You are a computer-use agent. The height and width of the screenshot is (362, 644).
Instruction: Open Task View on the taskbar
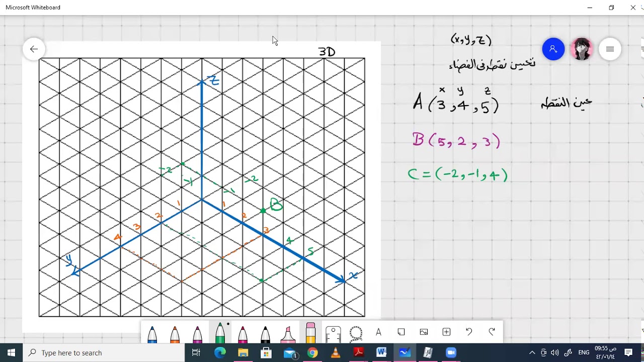click(x=196, y=352)
